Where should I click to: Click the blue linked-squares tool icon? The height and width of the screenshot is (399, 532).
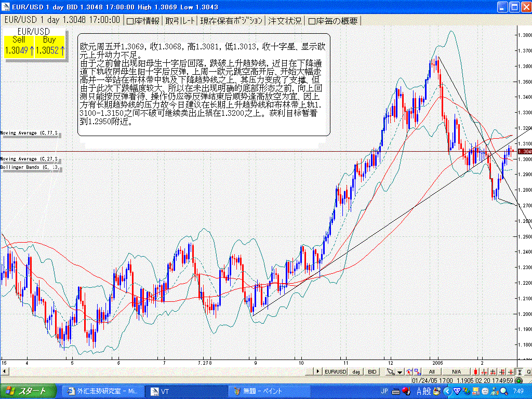tap(418, 372)
